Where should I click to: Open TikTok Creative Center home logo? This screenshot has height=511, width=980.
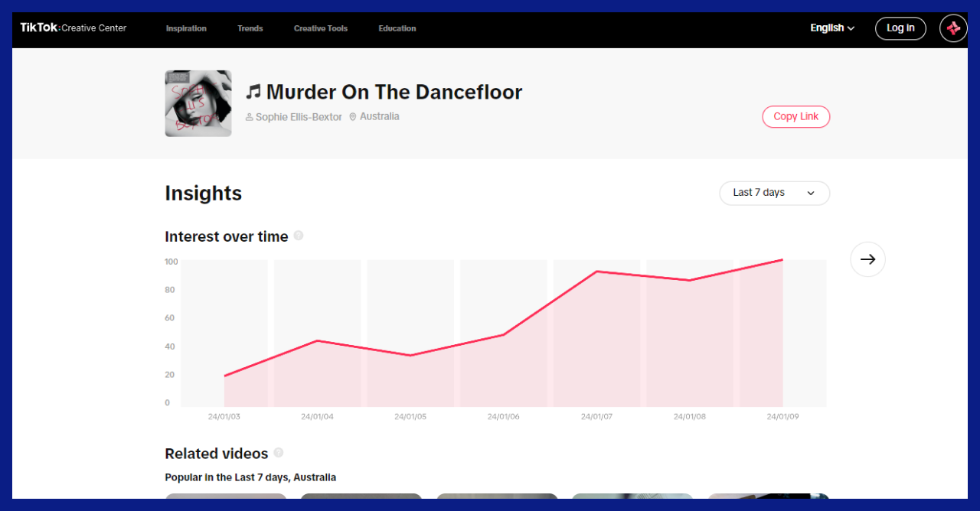(x=73, y=28)
